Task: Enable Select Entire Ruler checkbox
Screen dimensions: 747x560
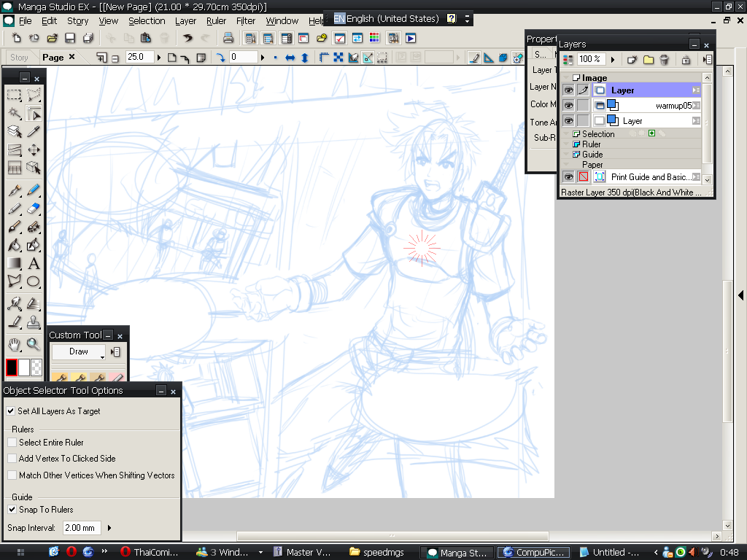Action: coord(12,443)
